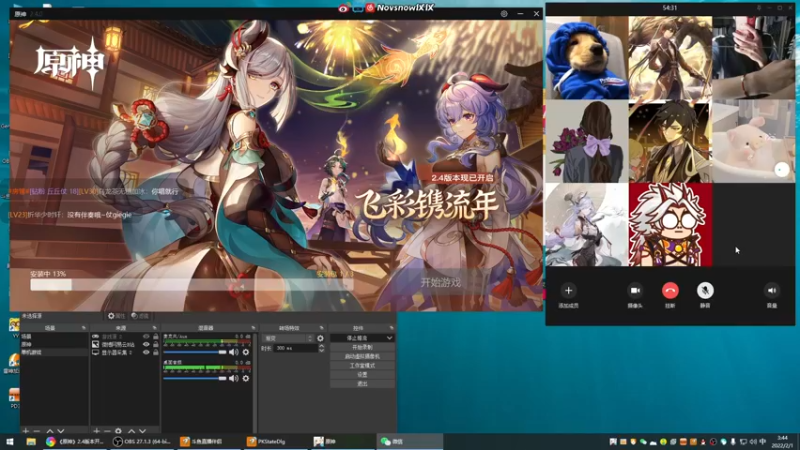800x450 pixels.
Task: Switch to the OBS 27.1.3 taskbar item
Action: (x=142, y=442)
